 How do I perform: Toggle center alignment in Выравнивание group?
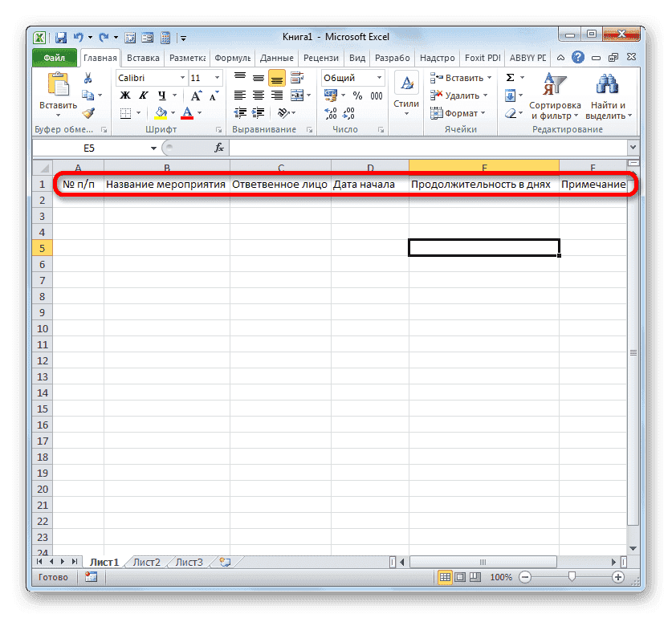click(259, 95)
